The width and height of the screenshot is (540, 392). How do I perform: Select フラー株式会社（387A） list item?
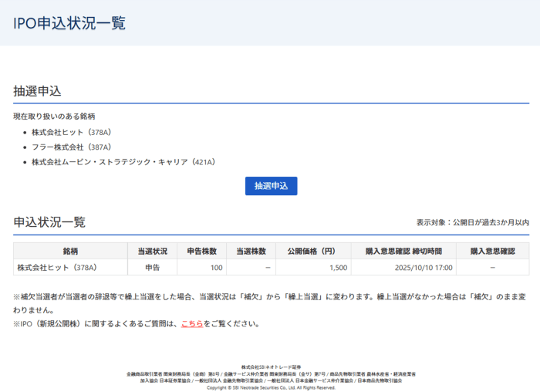(71, 147)
